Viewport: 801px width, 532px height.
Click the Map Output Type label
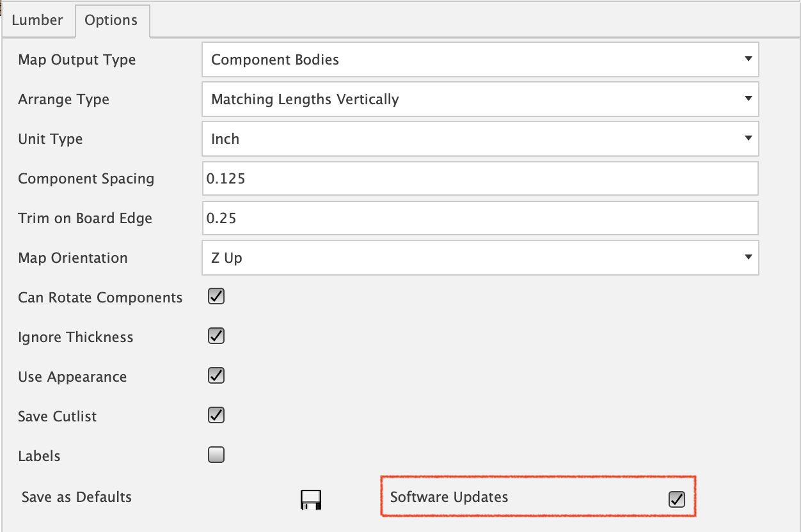[77, 60]
